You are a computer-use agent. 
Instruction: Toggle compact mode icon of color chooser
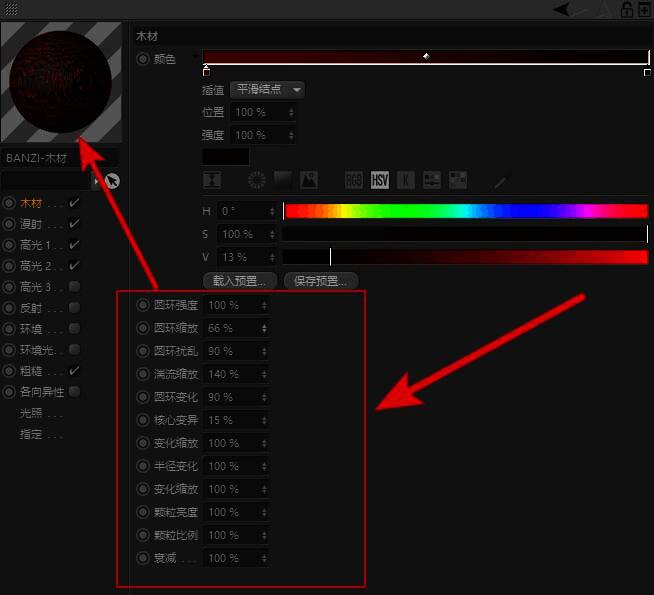(212, 180)
